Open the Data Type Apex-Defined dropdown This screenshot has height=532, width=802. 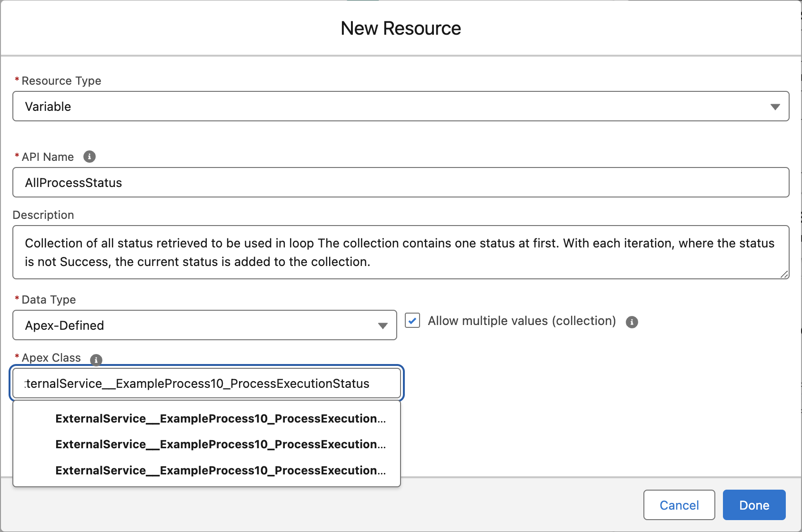(205, 325)
